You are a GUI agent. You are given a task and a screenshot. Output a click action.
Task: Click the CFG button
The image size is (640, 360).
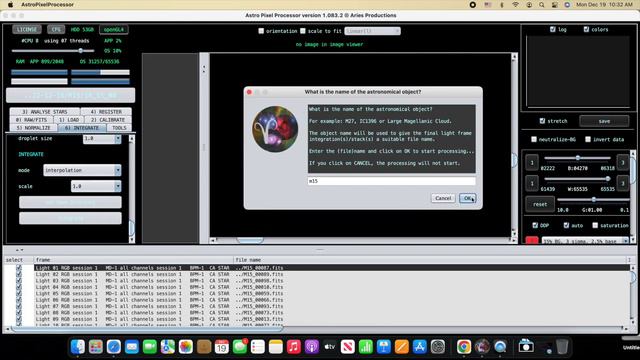(x=56, y=29)
